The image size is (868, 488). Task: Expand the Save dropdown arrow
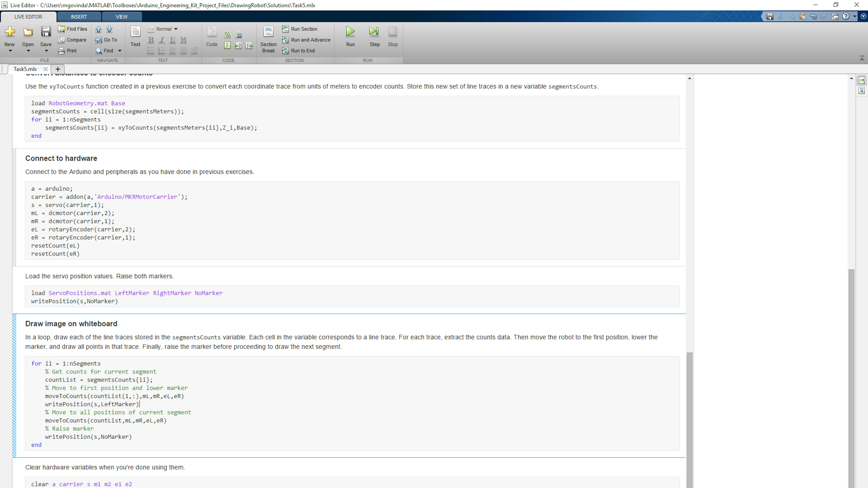tap(46, 51)
